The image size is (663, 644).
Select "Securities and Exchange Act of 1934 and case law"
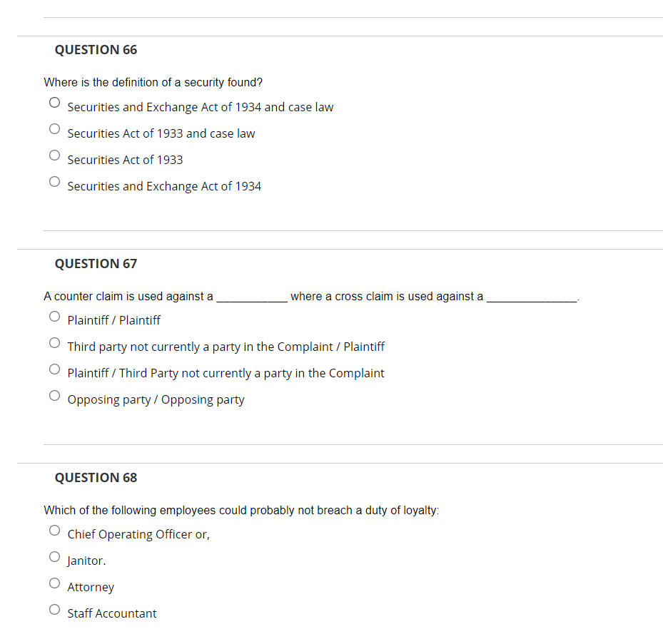tap(54, 102)
